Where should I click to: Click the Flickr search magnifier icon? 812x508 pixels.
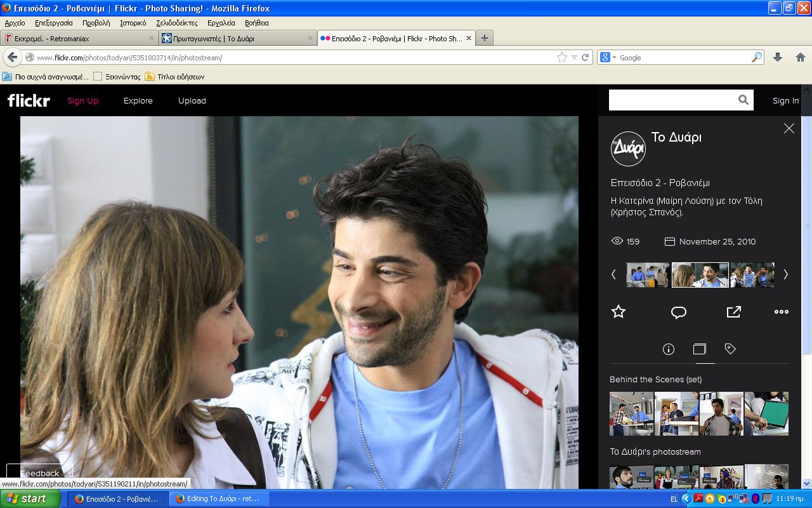point(743,100)
